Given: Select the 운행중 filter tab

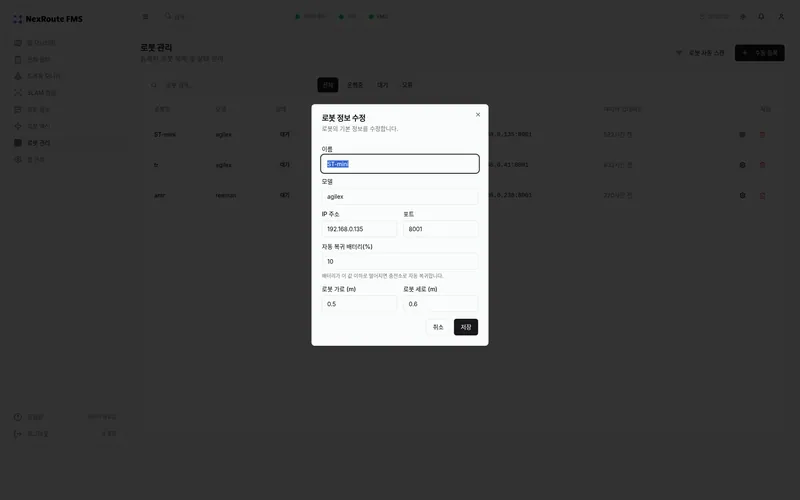Looking at the screenshot, I should (355, 85).
